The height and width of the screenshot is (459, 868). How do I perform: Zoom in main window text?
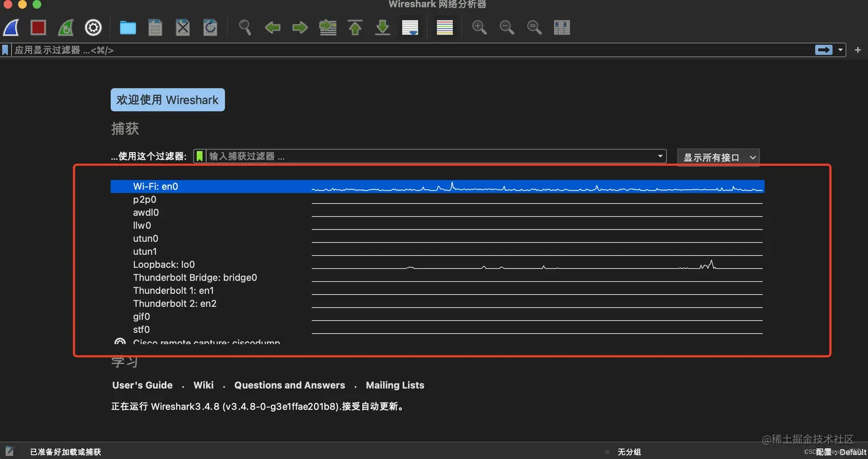[479, 28]
